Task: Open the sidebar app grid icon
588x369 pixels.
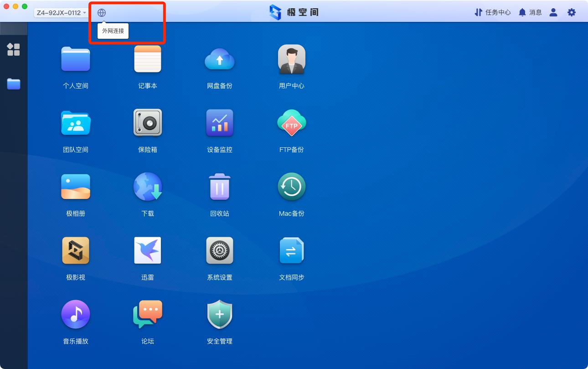Action: (x=14, y=49)
